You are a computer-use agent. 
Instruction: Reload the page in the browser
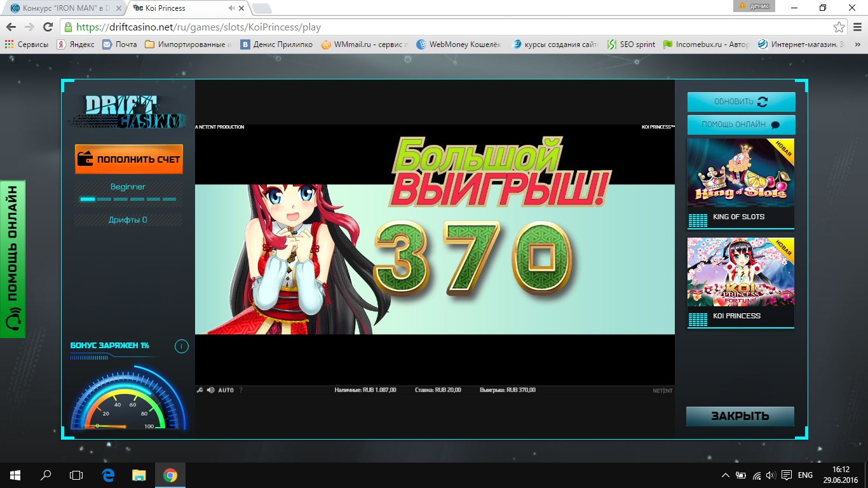(x=48, y=27)
